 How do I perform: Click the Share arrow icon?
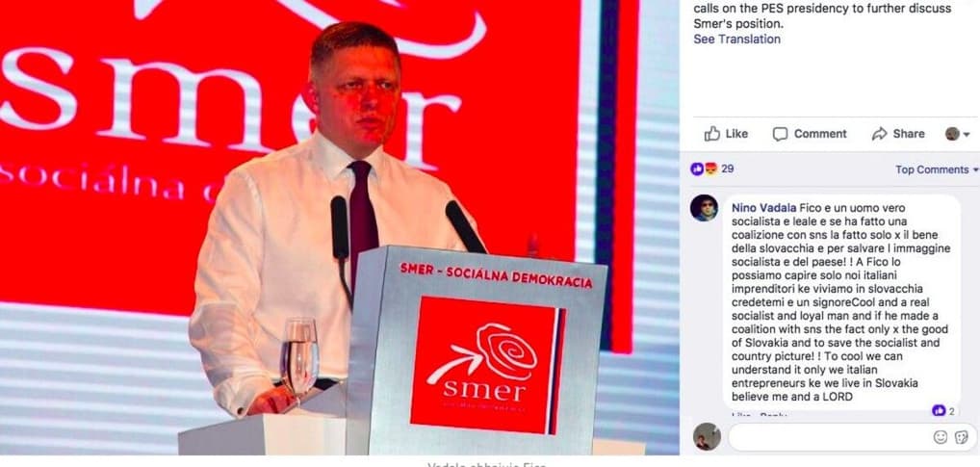879,134
